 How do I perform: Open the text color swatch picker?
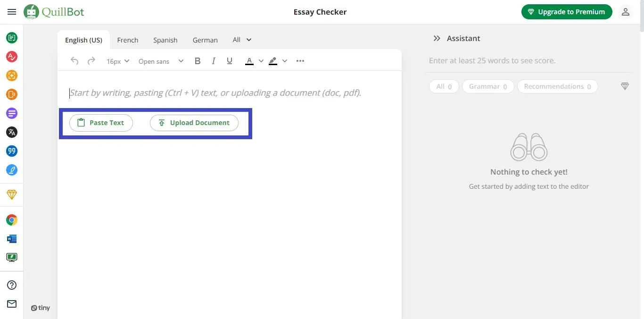click(x=249, y=61)
